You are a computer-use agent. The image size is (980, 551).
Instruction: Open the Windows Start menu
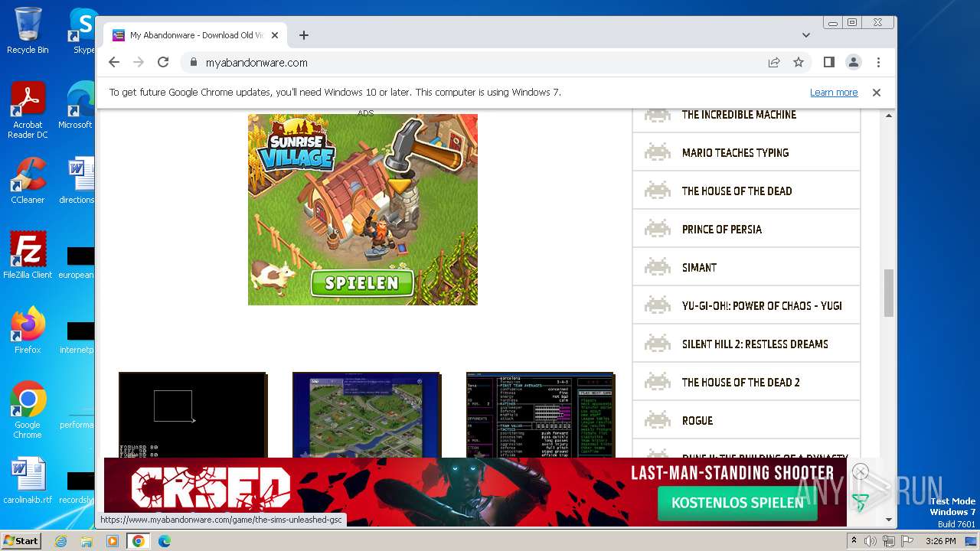[21, 541]
